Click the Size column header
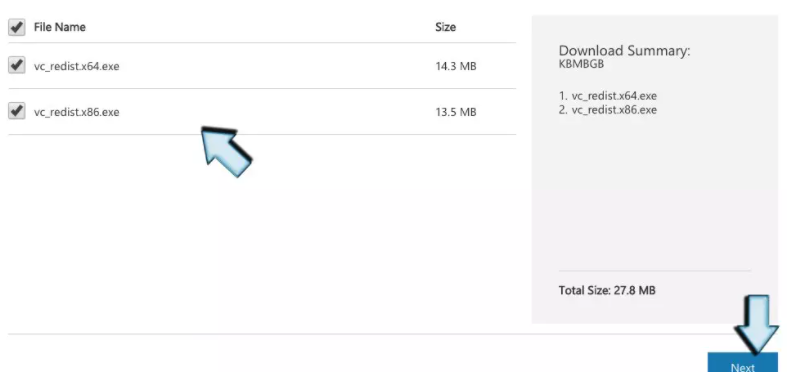Screen dimensions: 801x372 (x=445, y=27)
